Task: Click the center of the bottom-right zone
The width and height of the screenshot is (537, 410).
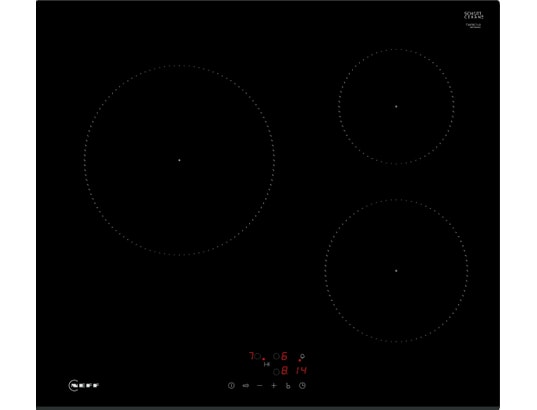Action: (396, 271)
